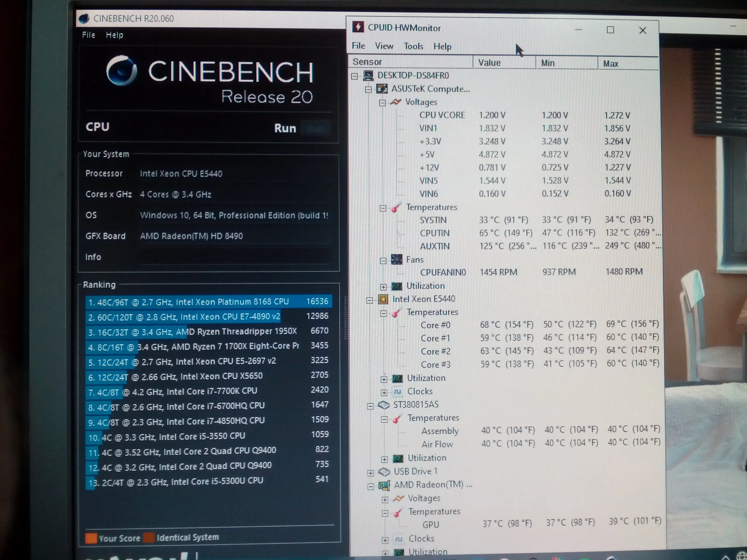Click the Fans category icon

coord(397,260)
